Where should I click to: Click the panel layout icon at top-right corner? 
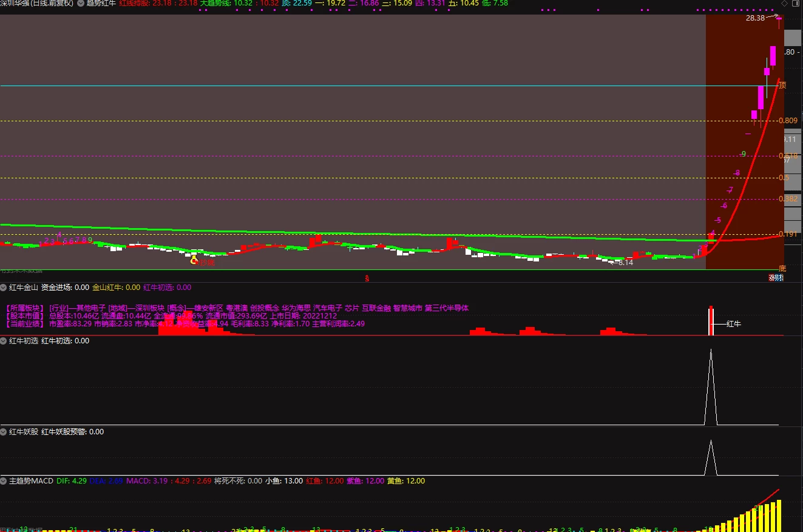[797, 3]
